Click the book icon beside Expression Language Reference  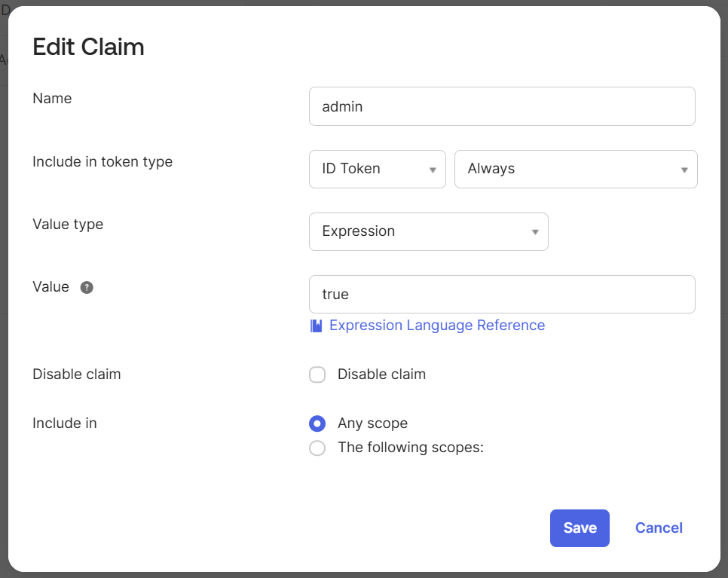tap(317, 326)
